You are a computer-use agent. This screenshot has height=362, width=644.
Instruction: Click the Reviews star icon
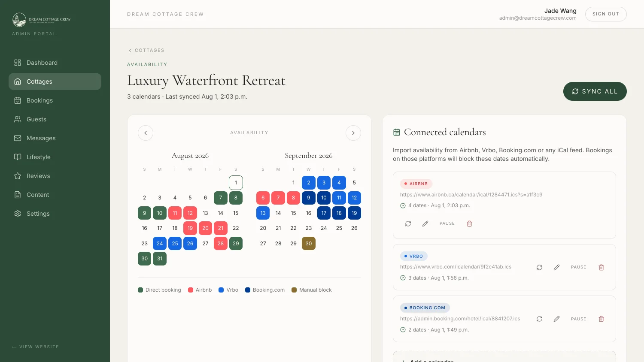18,176
